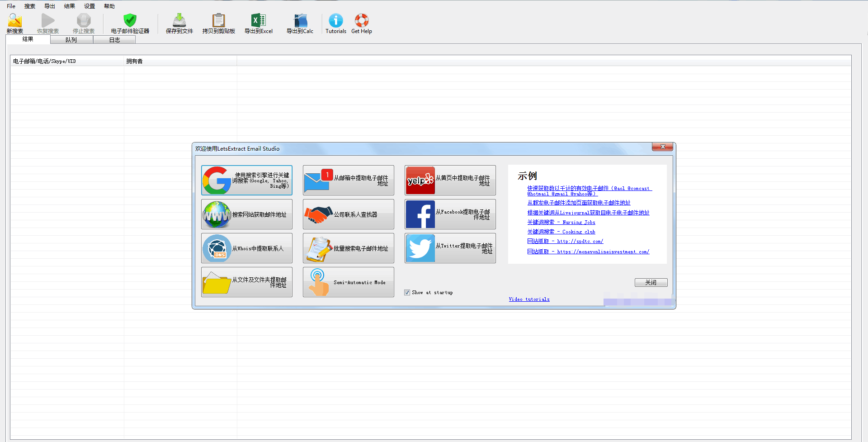Open the Nursing Jobs keyword search example
The height and width of the screenshot is (442, 868).
(561, 223)
